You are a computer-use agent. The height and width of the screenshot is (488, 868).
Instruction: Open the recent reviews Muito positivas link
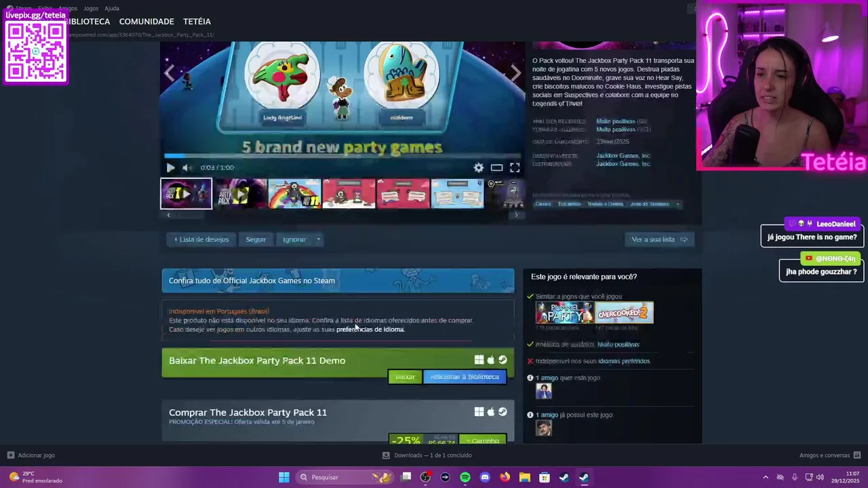[616, 121]
